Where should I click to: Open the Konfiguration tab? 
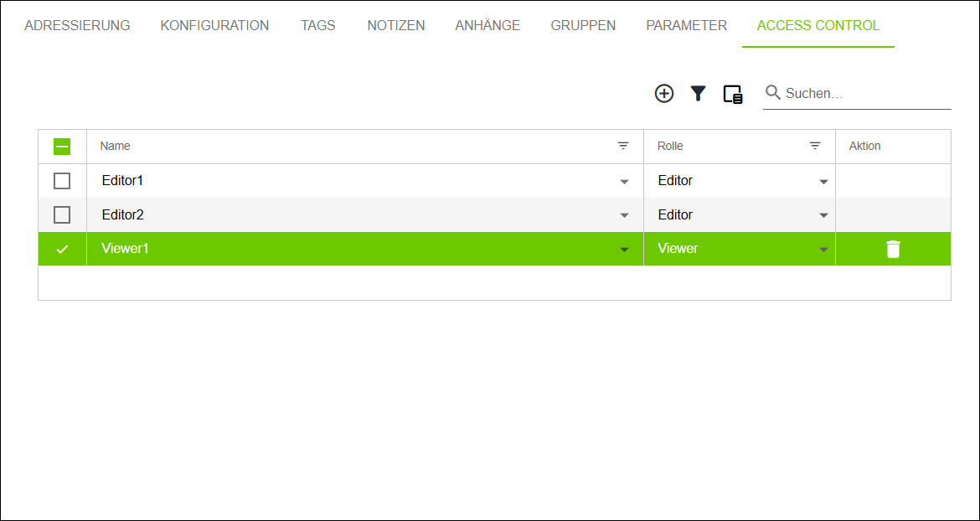click(x=214, y=25)
